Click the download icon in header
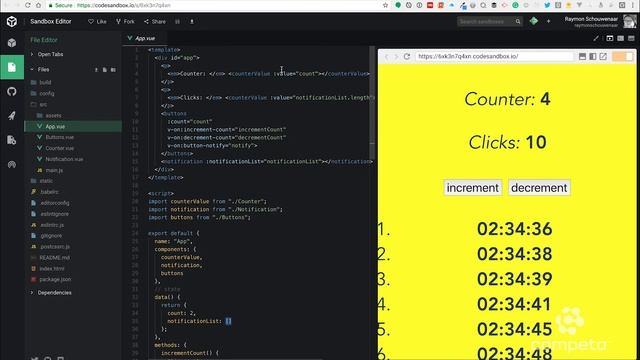 click(x=192, y=22)
